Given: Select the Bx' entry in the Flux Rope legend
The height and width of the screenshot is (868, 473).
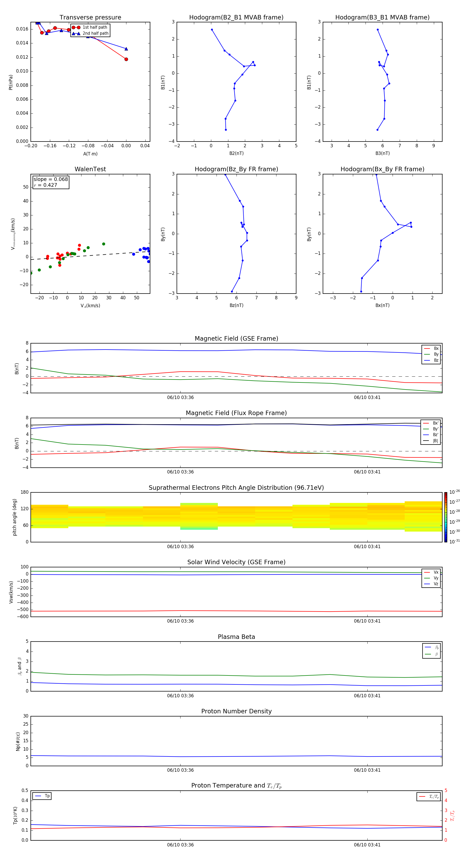Looking at the screenshot, I should [431, 423].
